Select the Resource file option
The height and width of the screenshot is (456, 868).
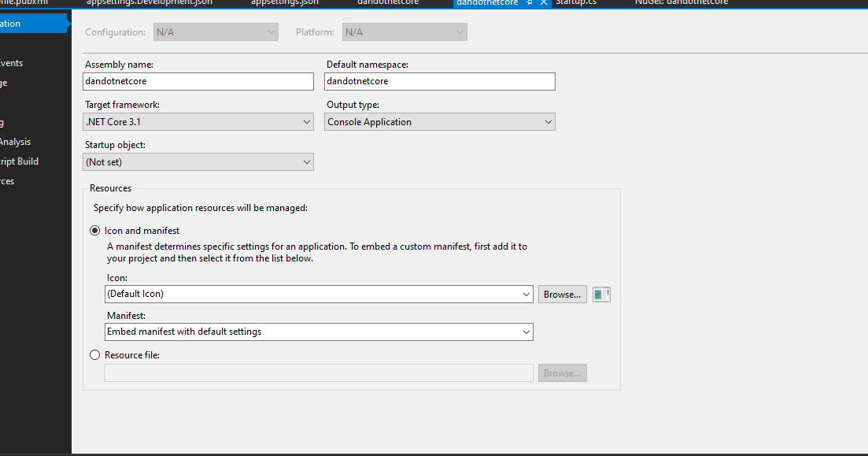(x=94, y=354)
